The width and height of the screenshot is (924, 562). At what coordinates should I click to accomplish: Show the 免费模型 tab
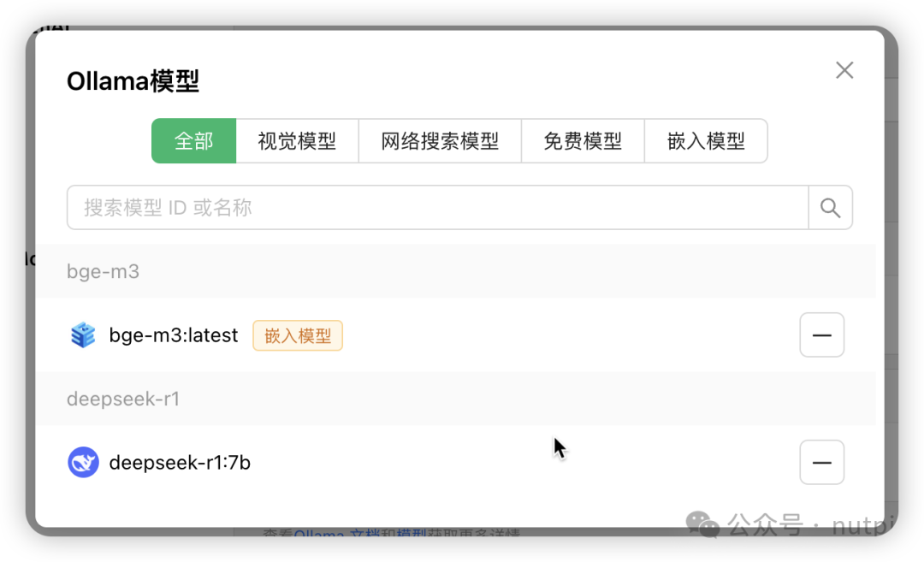[x=583, y=141]
